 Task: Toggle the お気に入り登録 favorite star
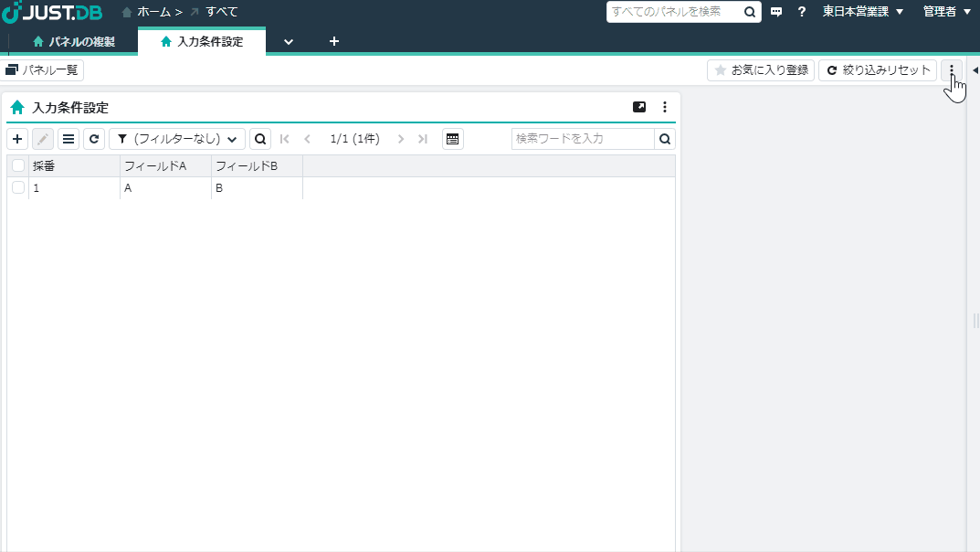[760, 69]
